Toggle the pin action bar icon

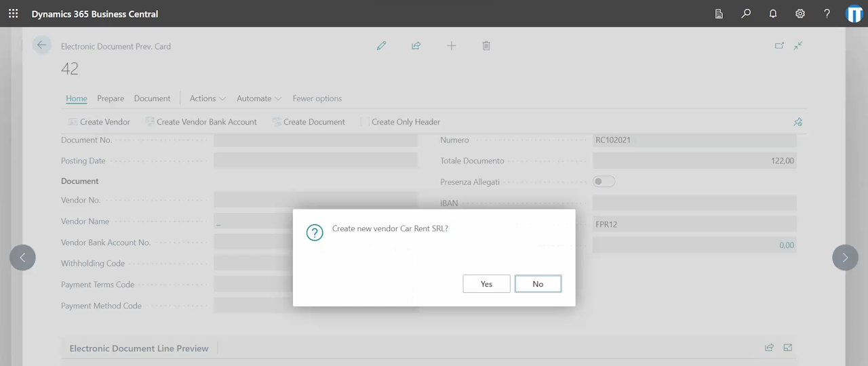coord(797,122)
